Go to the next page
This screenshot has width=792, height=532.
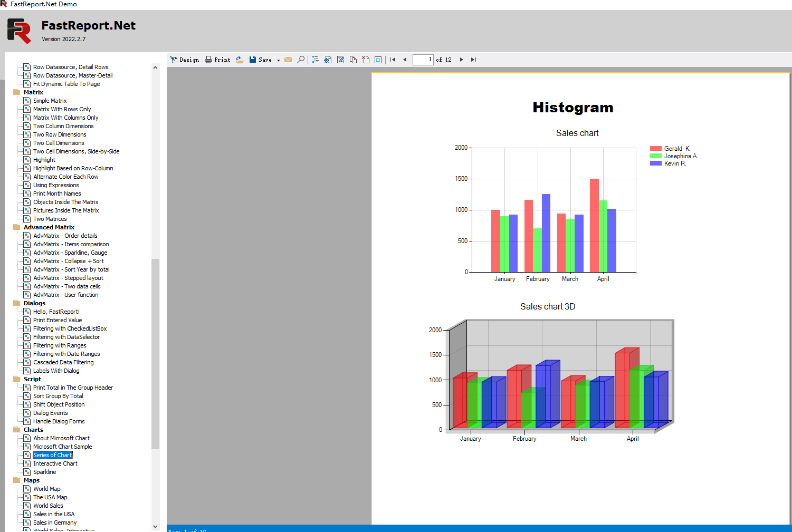[461, 60]
